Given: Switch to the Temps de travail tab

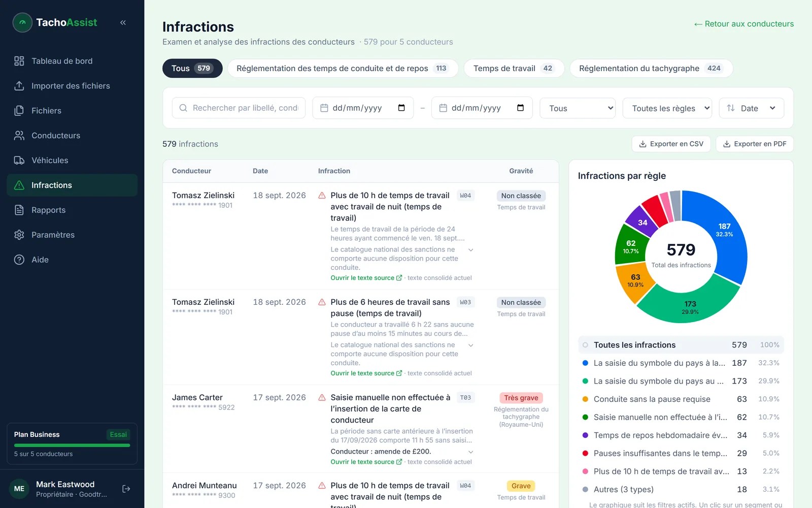Looking at the screenshot, I should [514, 69].
